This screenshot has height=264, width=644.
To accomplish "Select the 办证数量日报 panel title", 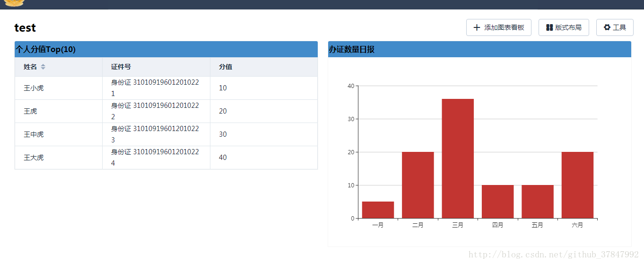I will [x=352, y=49].
